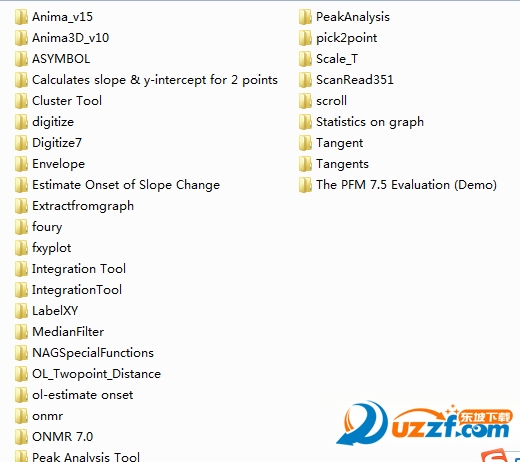Viewport: 520px width, 462px height.
Task: Select the onmr folder icon
Action: pos(21,416)
